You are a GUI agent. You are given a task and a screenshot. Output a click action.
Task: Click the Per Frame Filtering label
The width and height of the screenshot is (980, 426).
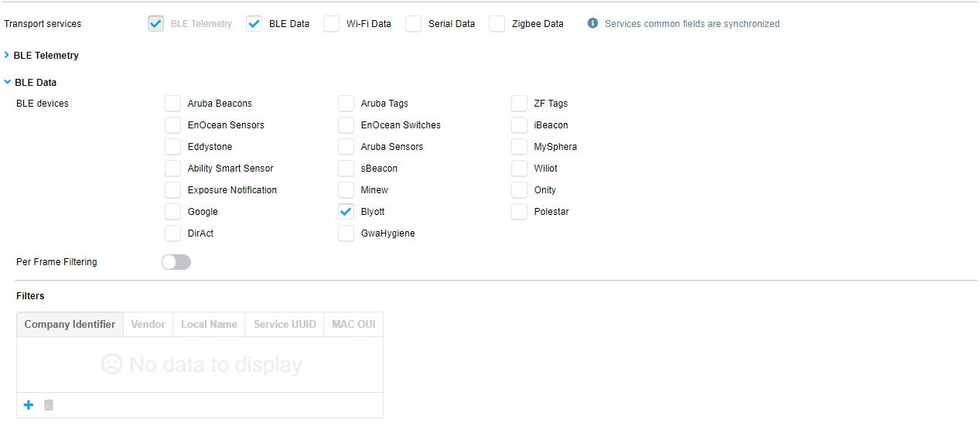point(56,262)
